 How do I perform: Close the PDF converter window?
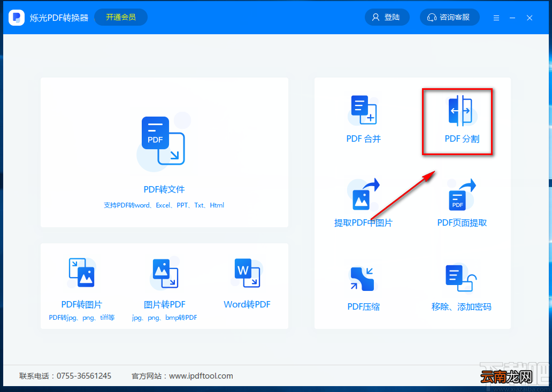pyautogui.click(x=530, y=18)
